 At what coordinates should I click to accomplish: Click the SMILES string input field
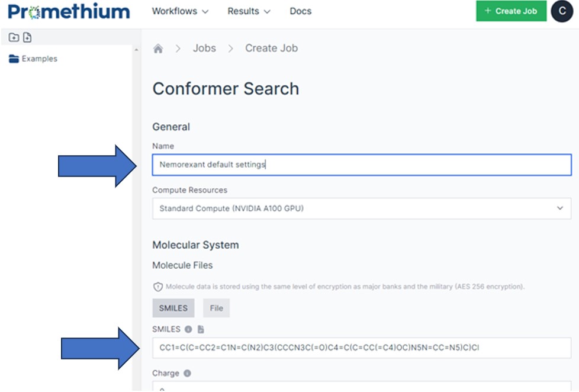tap(361, 348)
